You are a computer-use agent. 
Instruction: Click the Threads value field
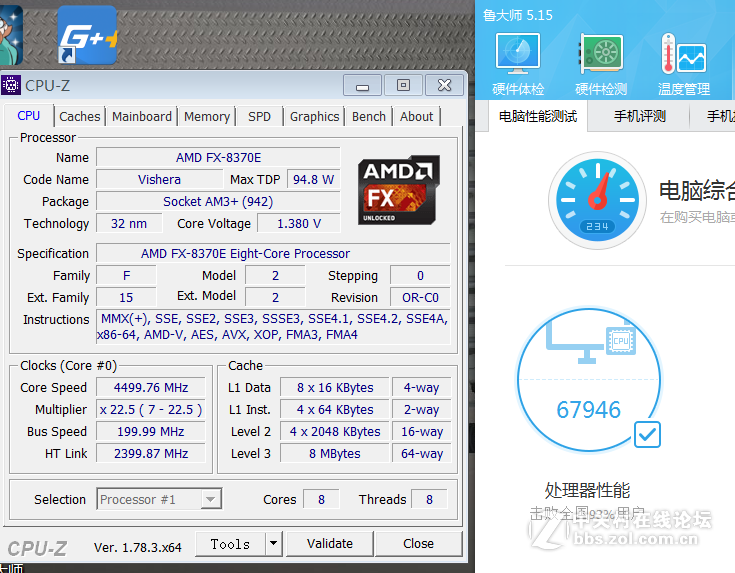pyautogui.click(x=429, y=499)
